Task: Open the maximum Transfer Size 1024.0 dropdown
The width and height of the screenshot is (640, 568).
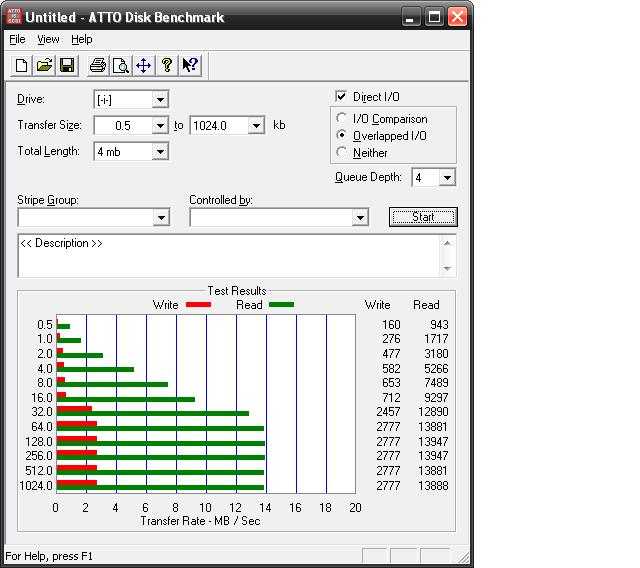Action: [x=256, y=125]
